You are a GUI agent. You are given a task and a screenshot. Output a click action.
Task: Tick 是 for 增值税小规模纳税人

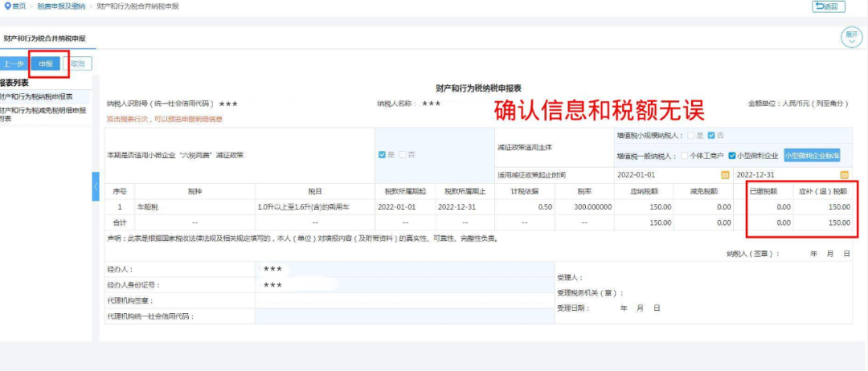pyautogui.click(x=691, y=135)
